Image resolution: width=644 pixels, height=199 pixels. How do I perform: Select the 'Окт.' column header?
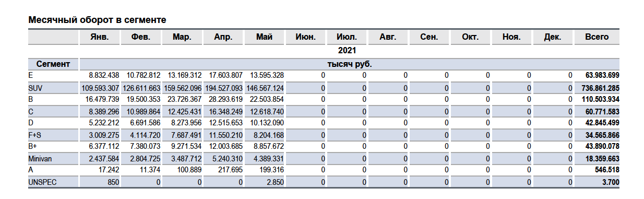point(470,37)
